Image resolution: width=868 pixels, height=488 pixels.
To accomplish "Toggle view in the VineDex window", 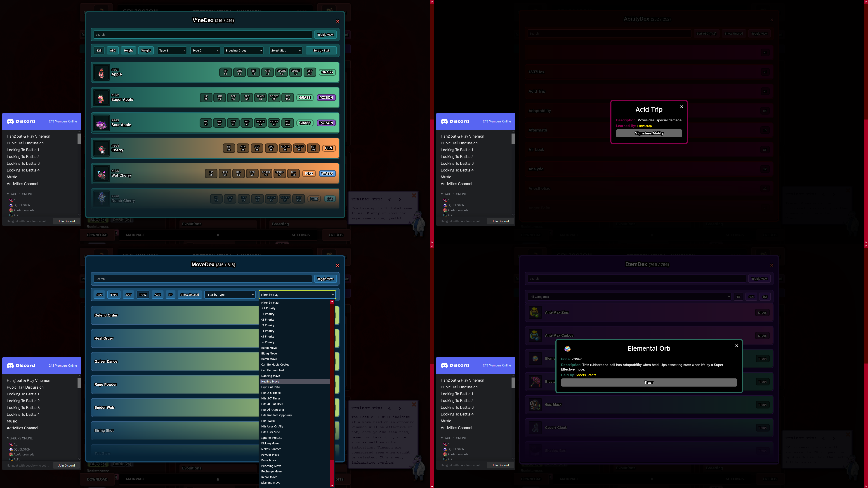I will (x=325, y=35).
